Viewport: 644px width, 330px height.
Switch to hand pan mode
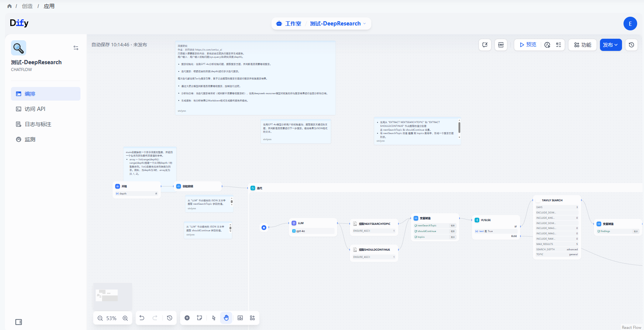point(226,318)
